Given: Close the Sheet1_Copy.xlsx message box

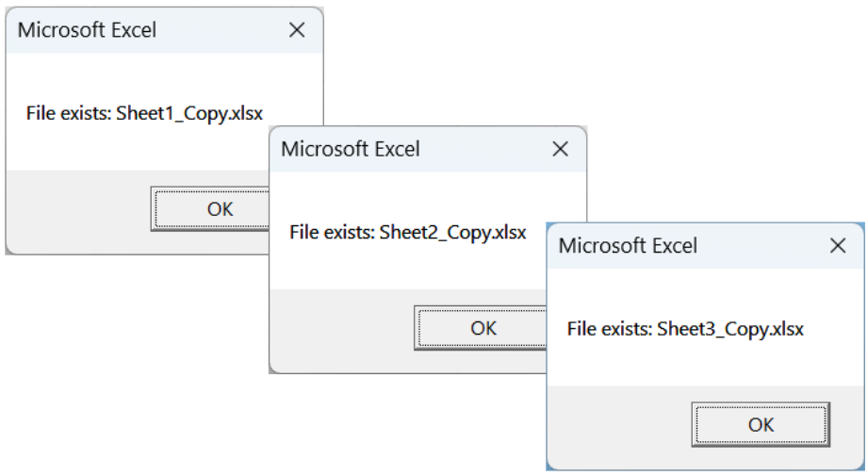Looking at the screenshot, I should click(297, 30).
